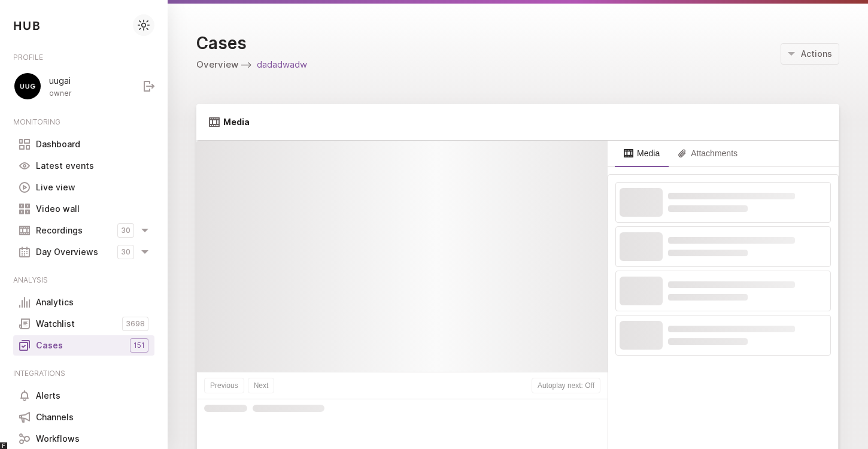Click the Workflows icon in sidebar
Viewport: 868px width, 449px height.
[25, 439]
